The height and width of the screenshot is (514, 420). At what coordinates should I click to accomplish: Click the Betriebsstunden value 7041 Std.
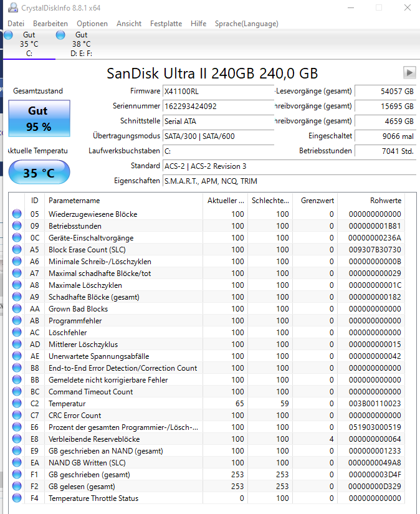[x=385, y=151]
